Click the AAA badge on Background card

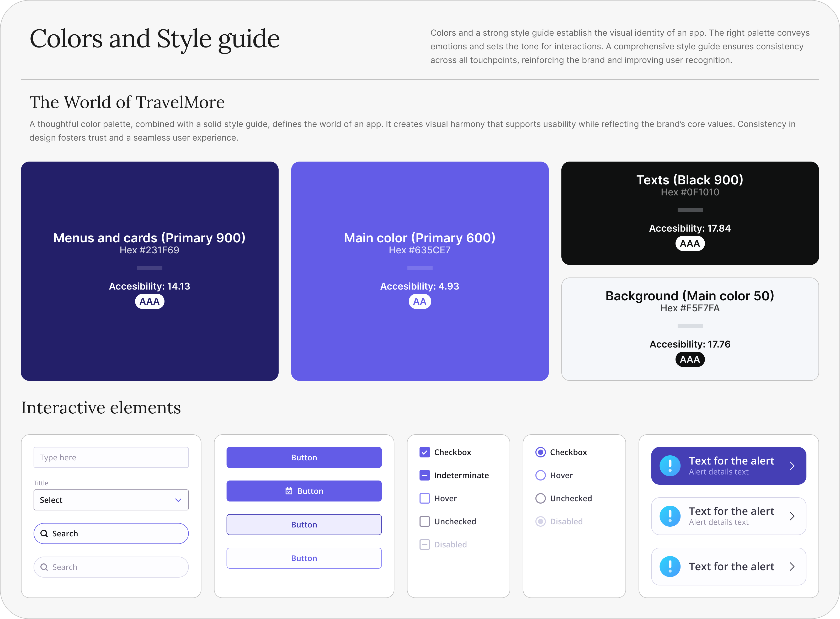point(690,360)
